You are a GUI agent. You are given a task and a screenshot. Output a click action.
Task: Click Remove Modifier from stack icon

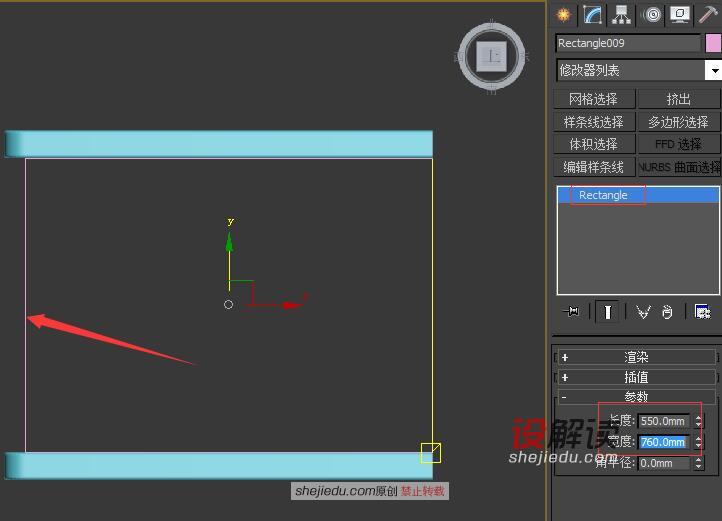pyautogui.click(x=667, y=312)
